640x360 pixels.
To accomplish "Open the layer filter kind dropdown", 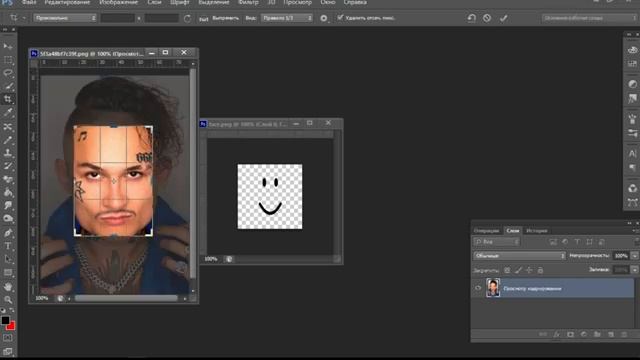I will (496, 242).
